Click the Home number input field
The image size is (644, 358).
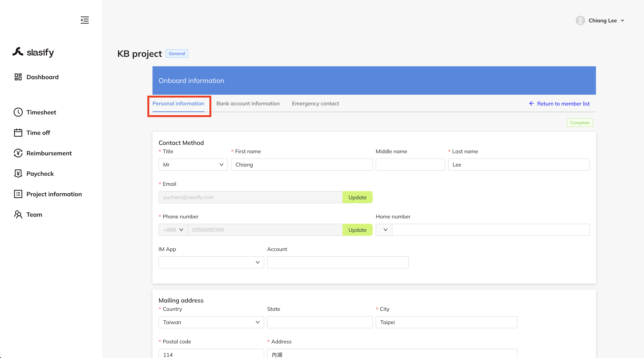491,230
